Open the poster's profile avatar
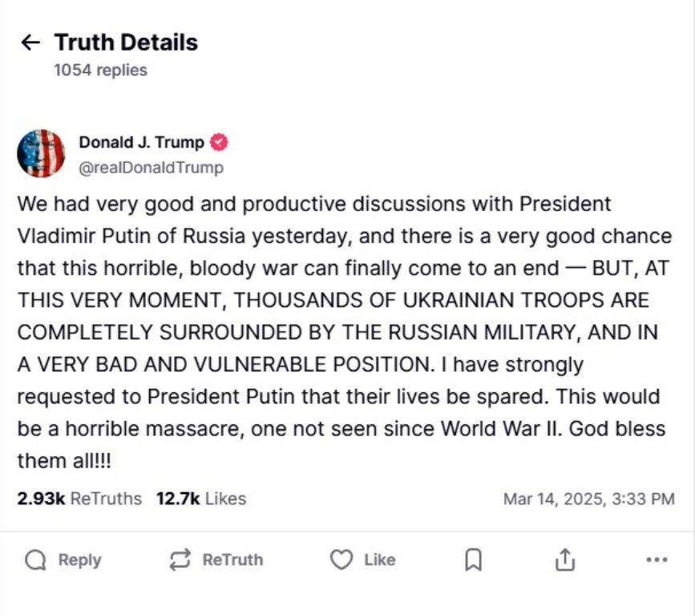This screenshot has height=616, width=695. point(41,152)
